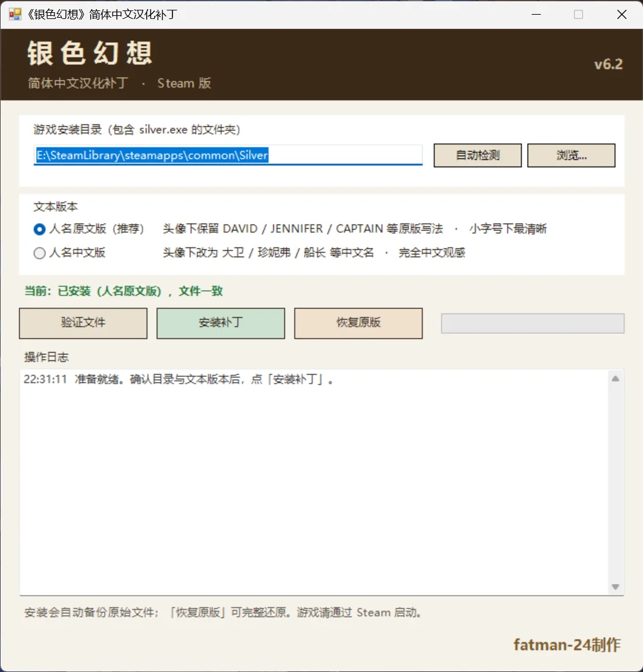Click the fatman-24制作 credit text
Image resolution: width=643 pixels, height=672 pixels.
pos(567,644)
